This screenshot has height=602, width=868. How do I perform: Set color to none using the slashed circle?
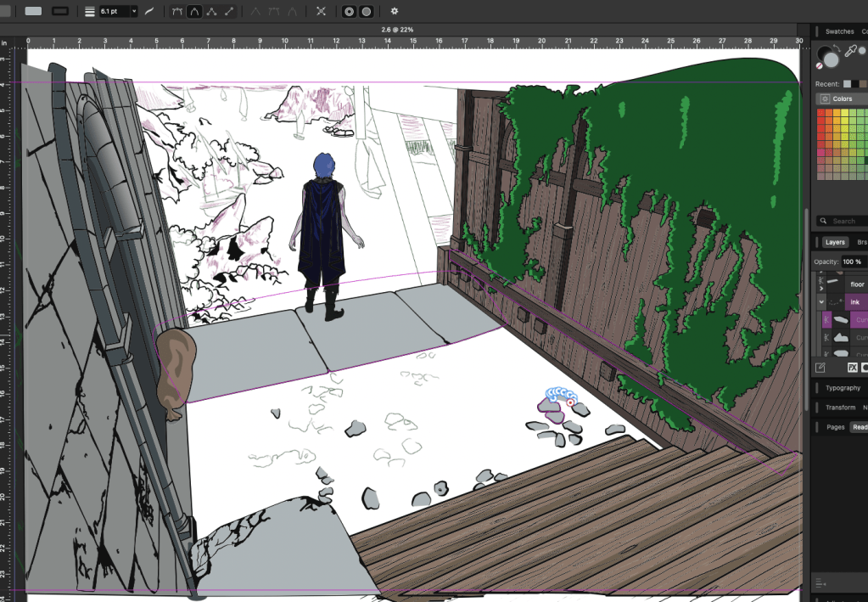coord(820,65)
